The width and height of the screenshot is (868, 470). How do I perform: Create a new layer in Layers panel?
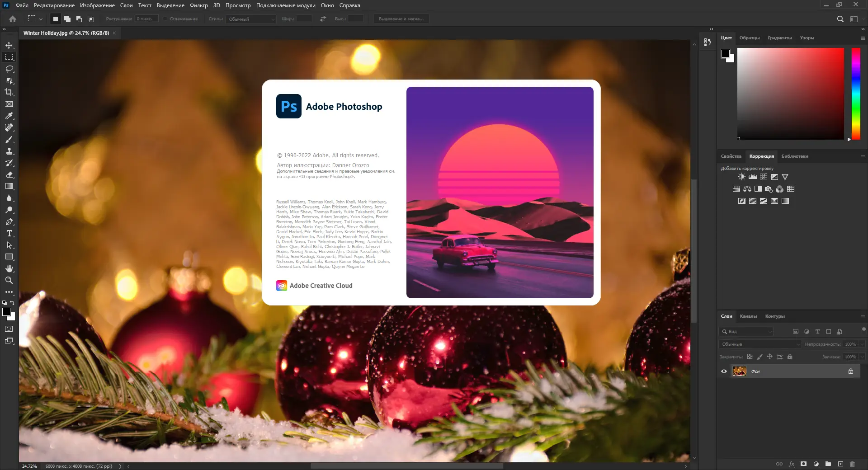[840, 464]
